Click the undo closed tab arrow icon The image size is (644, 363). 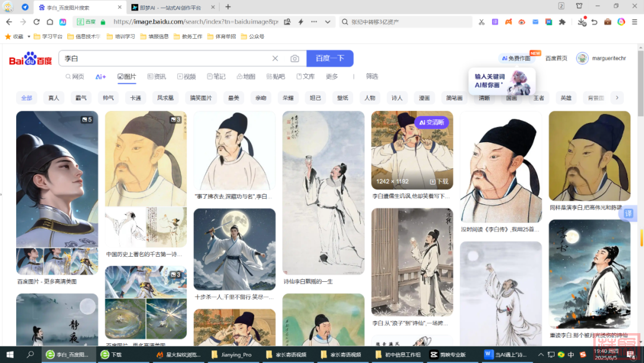click(x=595, y=21)
